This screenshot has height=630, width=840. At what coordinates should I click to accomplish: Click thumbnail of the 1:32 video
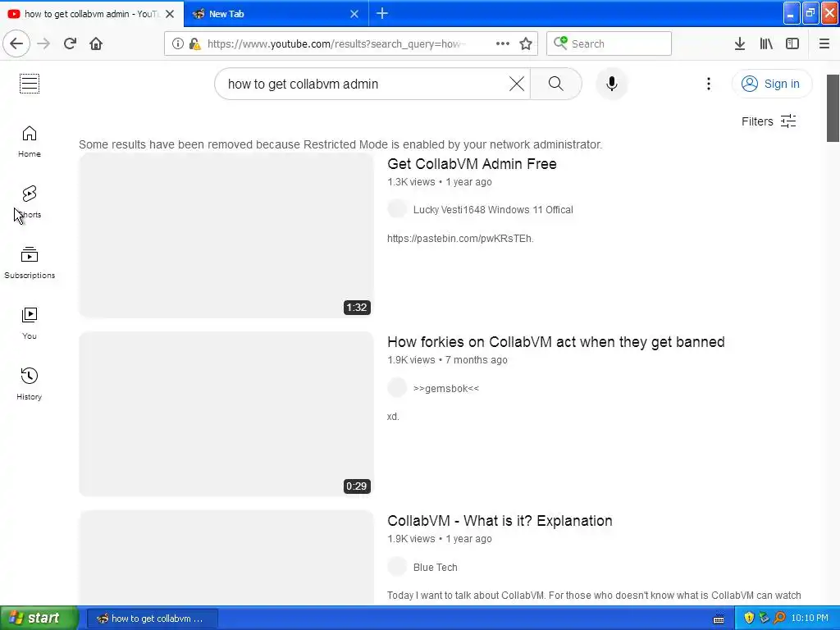click(x=226, y=235)
